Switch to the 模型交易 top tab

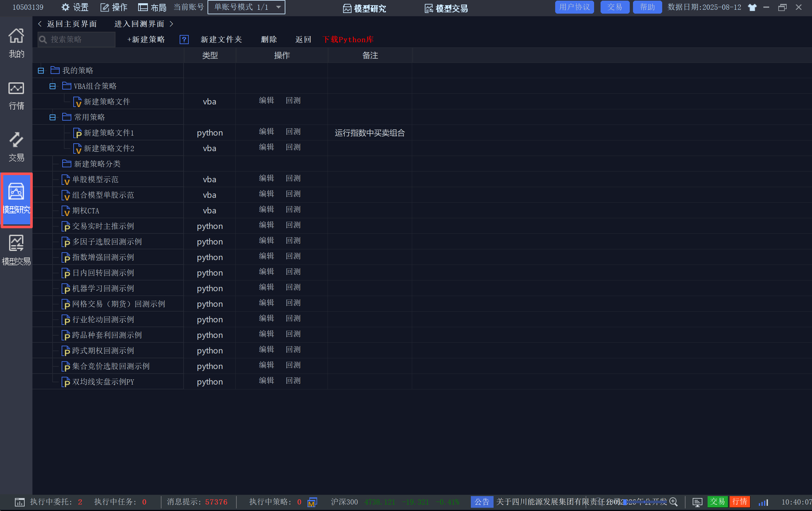446,8
